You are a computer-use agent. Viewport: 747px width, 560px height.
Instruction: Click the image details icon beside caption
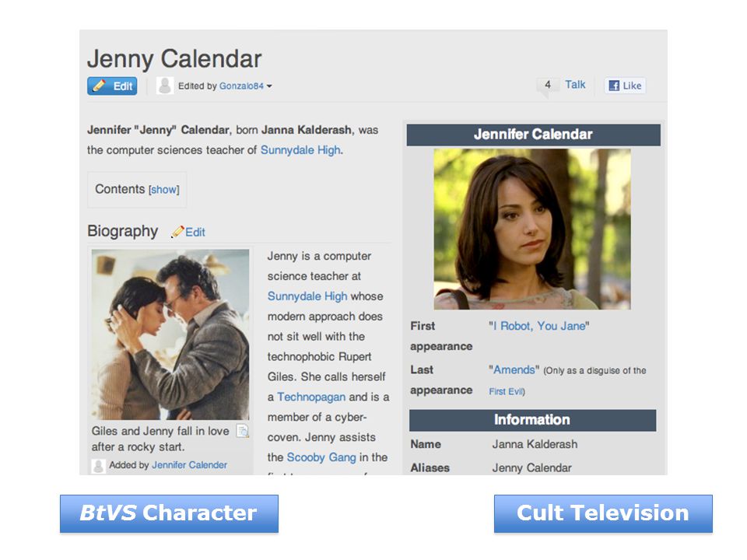click(243, 431)
